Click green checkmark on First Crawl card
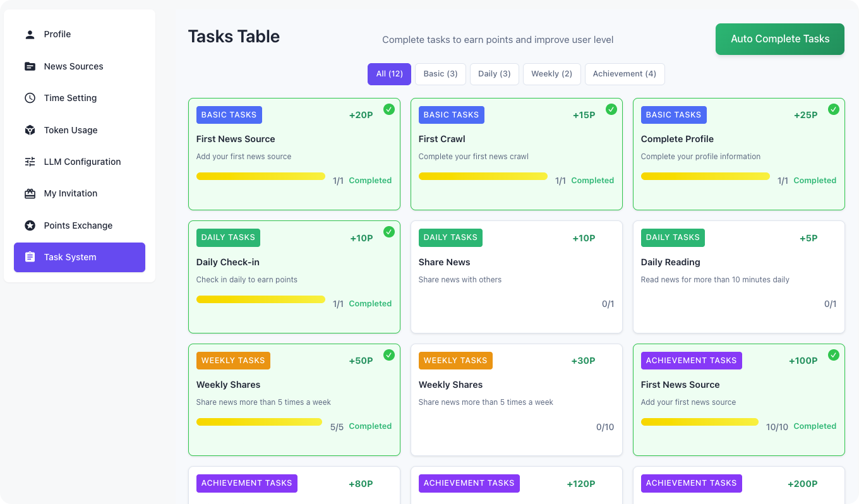The image size is (859, 504). tap(611, 109)
